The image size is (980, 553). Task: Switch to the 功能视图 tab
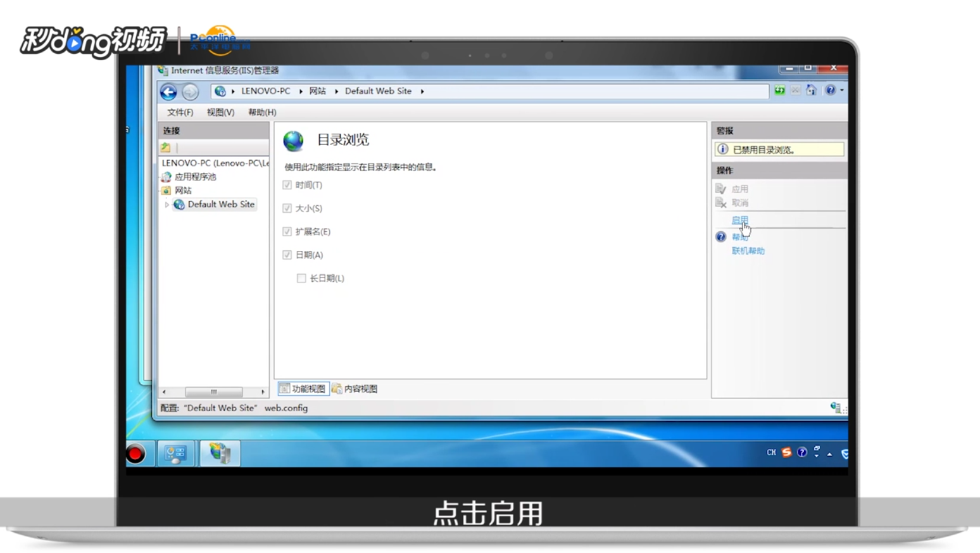pos(303,388)
